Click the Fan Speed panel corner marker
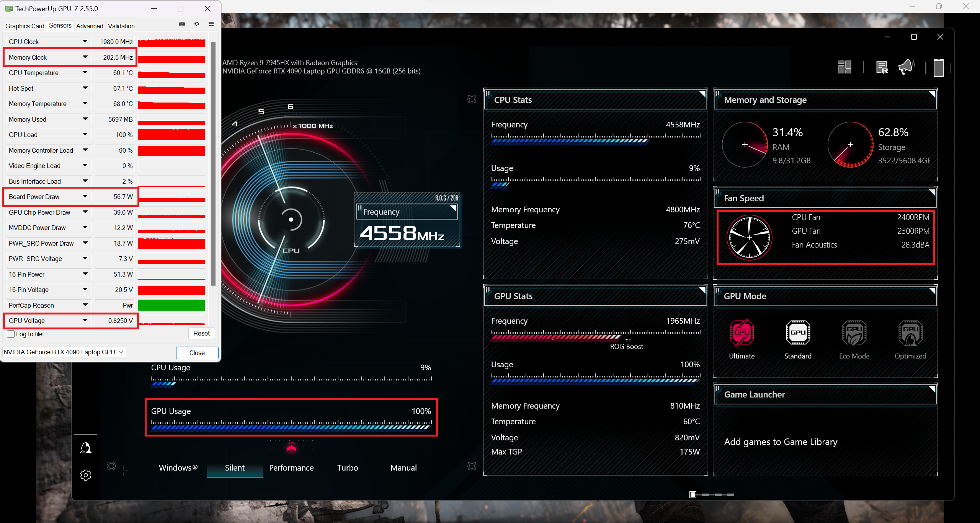The height and width of the screenshot is (523, 980). pos(932,192)
